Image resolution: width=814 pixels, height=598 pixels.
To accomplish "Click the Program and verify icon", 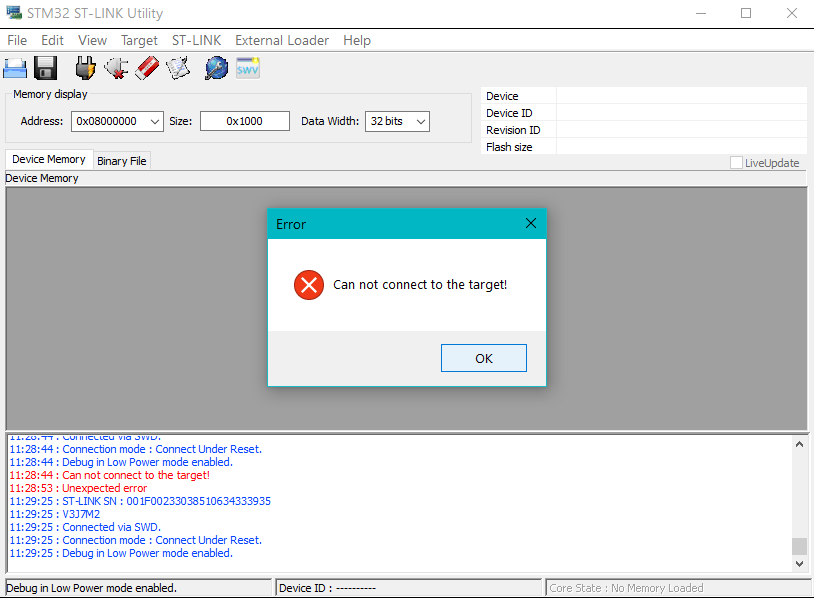I will pos(178,68).
